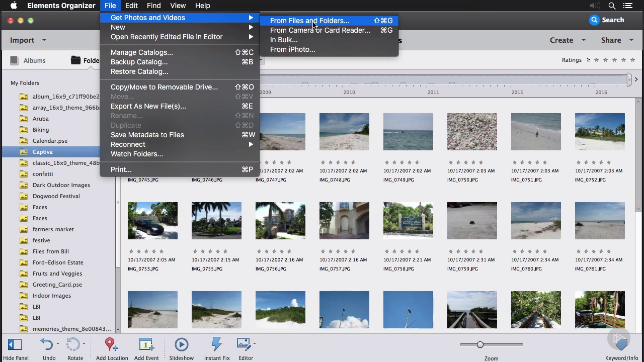Select the In Bulk menu item
Viewport: 644px width, 362px height.
coord(329,40)
